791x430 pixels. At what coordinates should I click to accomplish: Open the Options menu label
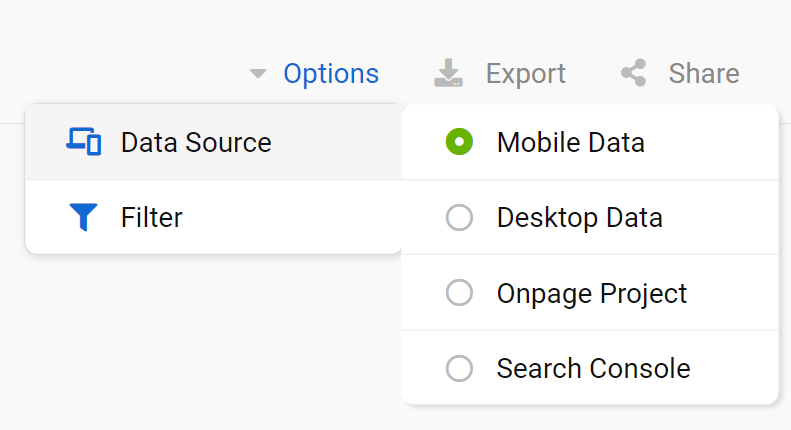[331, 74]
